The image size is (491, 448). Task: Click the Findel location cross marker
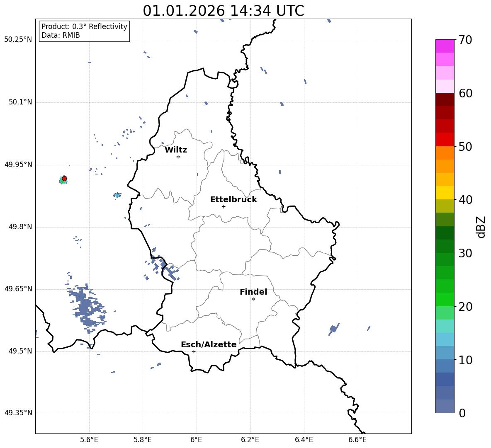click(x=253, y=299)
